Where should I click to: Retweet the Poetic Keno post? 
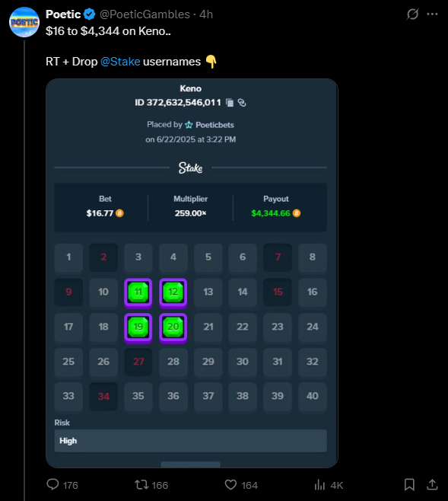(x=141, y=485)
